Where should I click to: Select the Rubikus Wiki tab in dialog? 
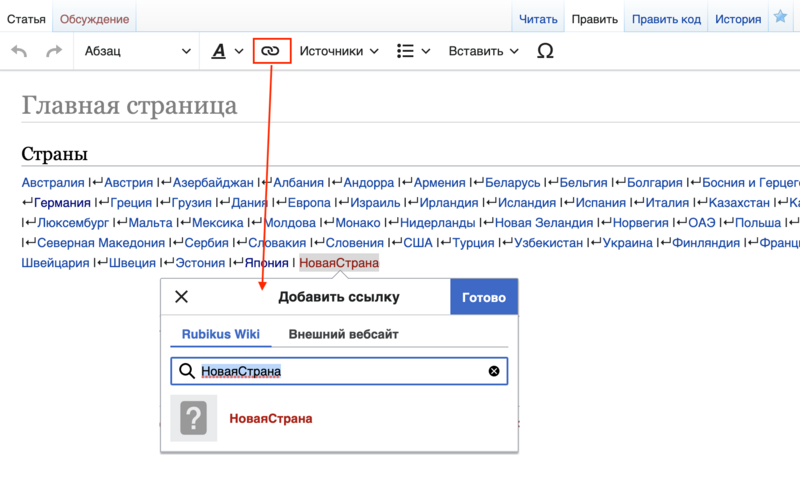point(220,334)
